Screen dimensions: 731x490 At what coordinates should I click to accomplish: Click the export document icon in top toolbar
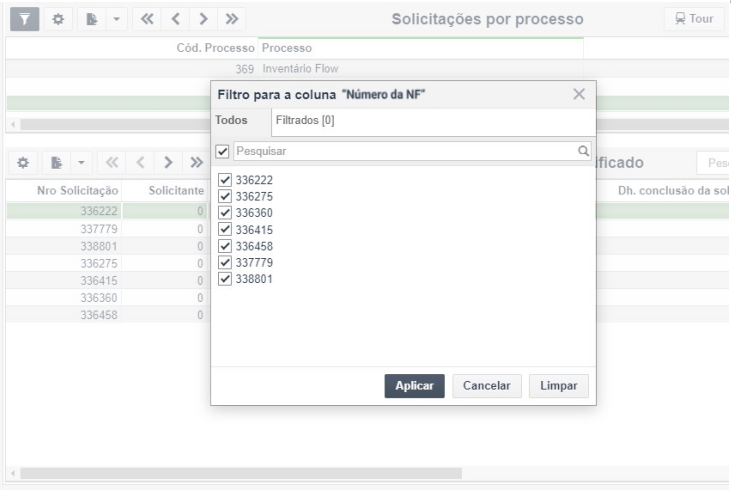coord(92,19)
